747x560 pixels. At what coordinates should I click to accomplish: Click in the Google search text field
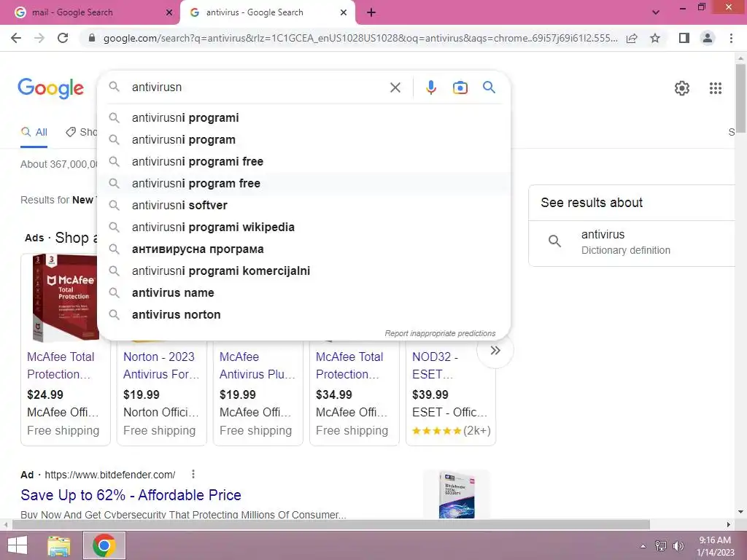coord(258,87)
